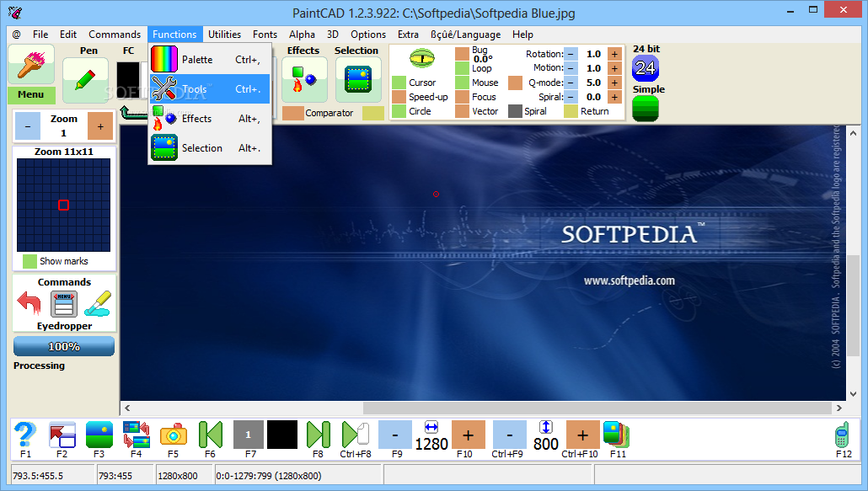The image size is (868, 491).
Task: Open the paintbrush Menu icon
Action: (31, 65)
